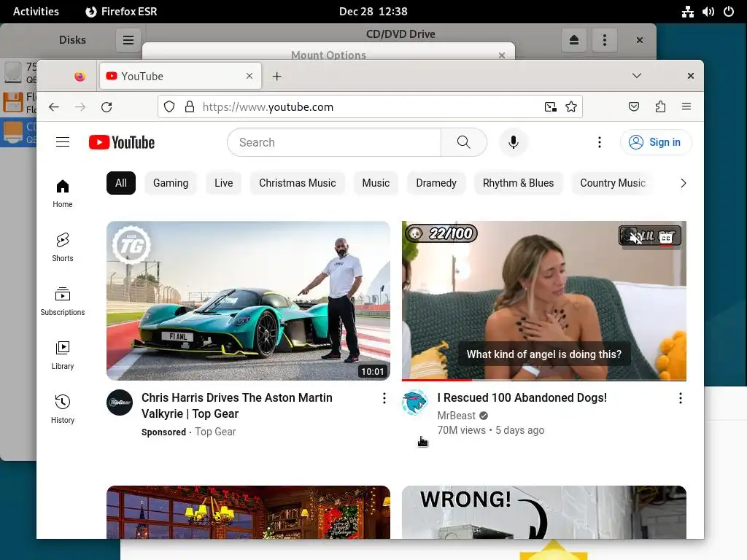
Task: Show site security padlock info
Action: [x=190, y=106]
